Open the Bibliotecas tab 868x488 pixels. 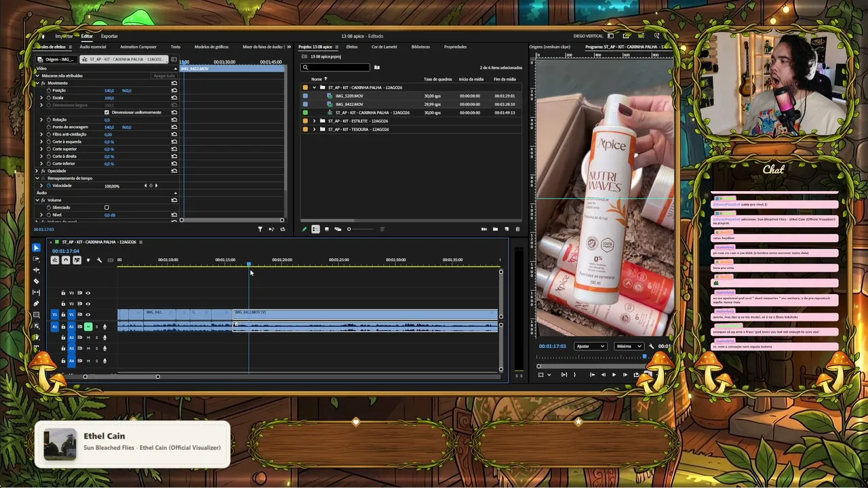tap(420, 47)
